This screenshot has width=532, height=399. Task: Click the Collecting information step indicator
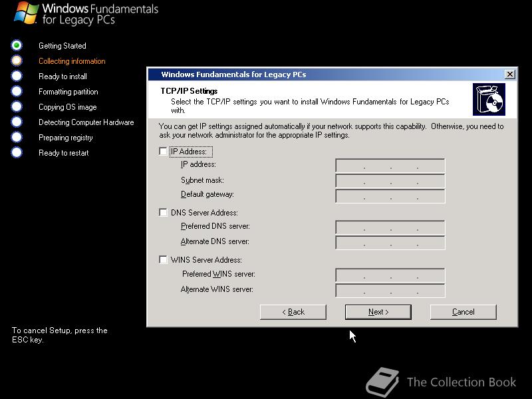(x=16, y=61)
